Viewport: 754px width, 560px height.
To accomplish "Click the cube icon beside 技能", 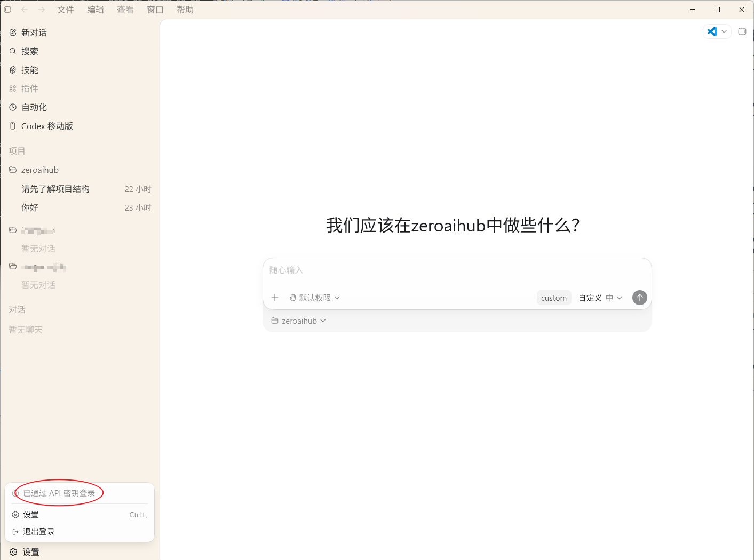I will [x=13, y=70].
